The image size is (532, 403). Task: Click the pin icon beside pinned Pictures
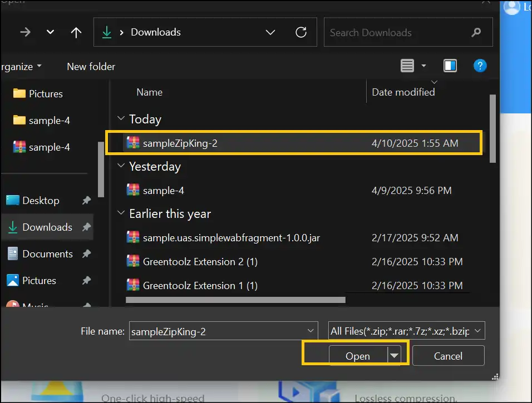(x=86, y=281)
